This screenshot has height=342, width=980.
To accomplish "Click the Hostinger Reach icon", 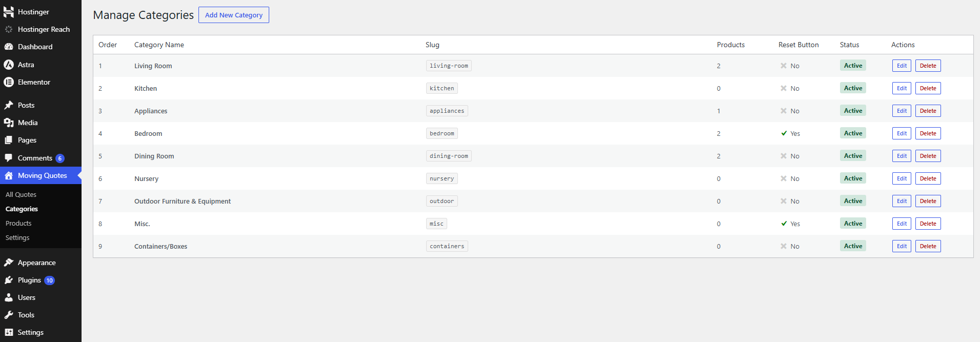I will click(9, 29).
